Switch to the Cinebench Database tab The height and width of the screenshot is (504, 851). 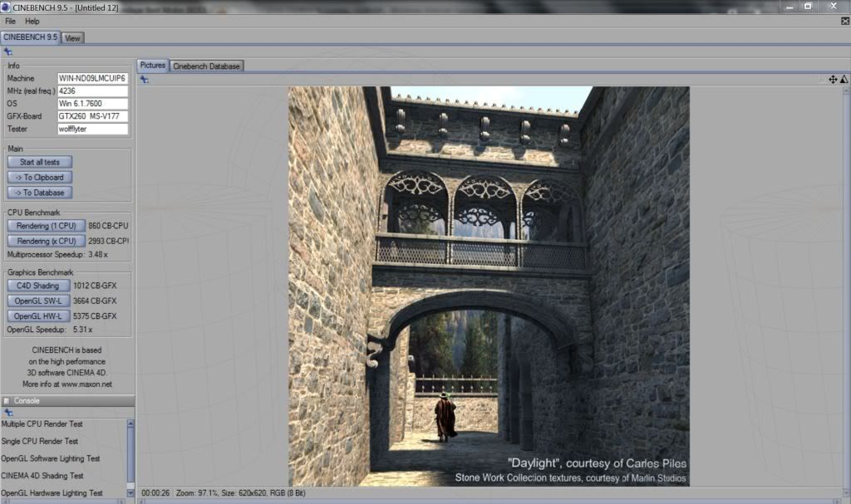pos(209,65)
